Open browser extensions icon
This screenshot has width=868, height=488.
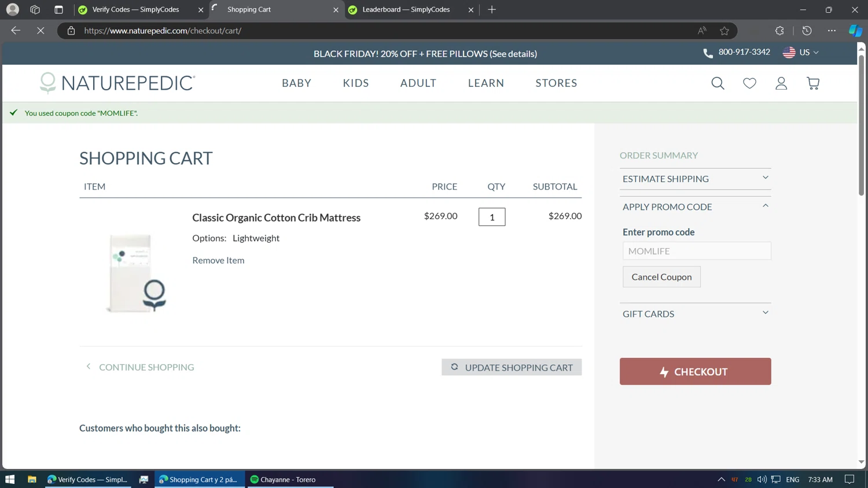pos(779,31)
